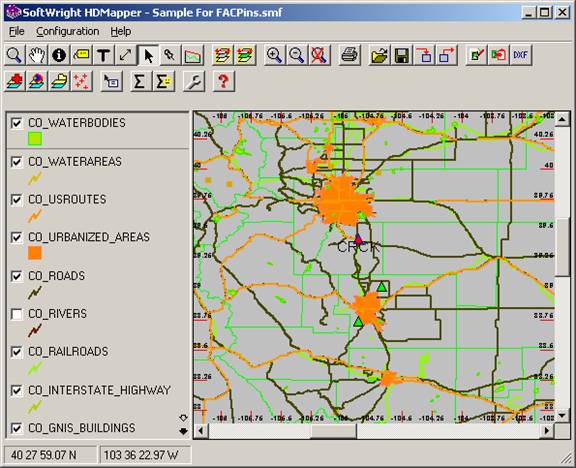The height and width of the screenshot is (468, 576).
Task: Select the CO_INTERSTATE_HIGHWAY layer name
Action: click(x=100, y=390)
